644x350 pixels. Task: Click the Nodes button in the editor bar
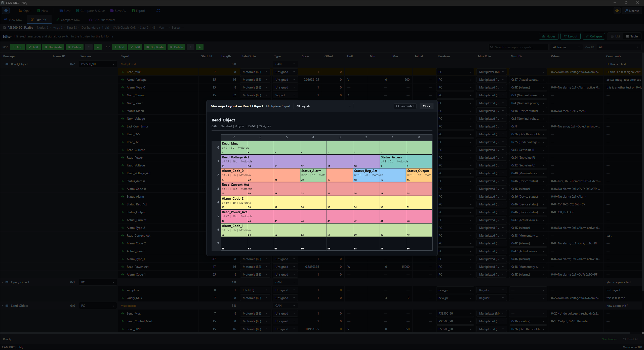[548, 36]
